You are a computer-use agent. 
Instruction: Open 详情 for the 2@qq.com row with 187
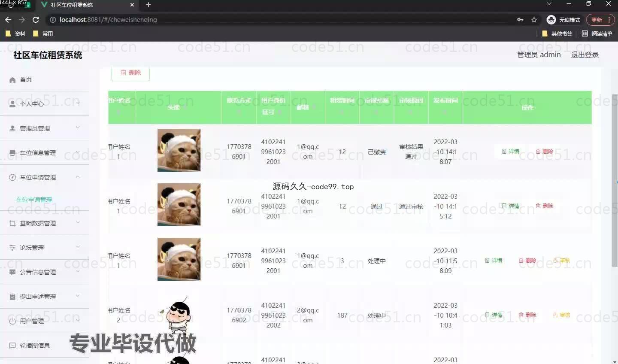coord(494,315)
